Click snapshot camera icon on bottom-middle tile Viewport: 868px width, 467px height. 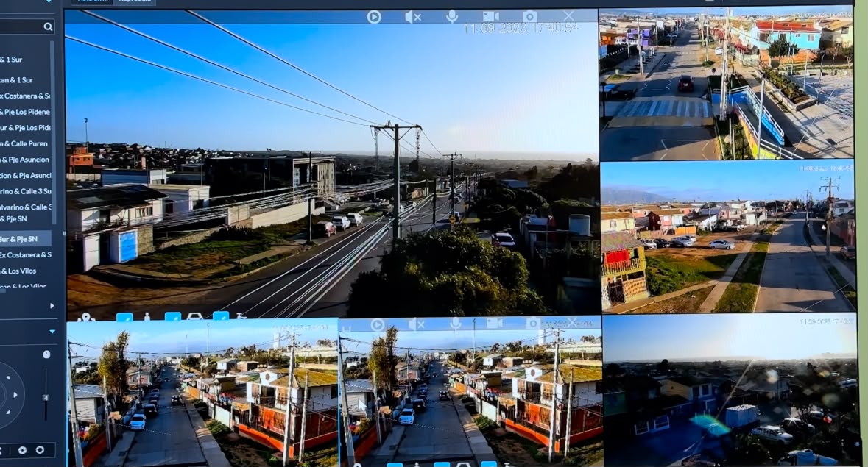[x=532, y=323]
